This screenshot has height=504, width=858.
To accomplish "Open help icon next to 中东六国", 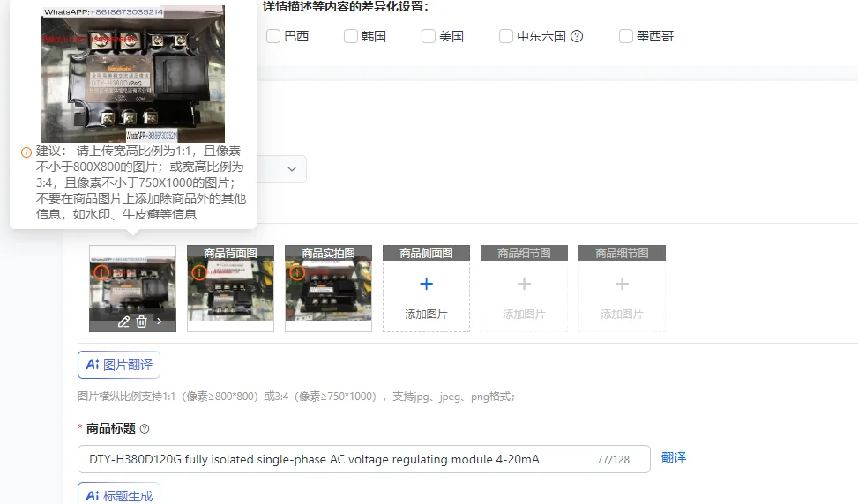I will pyautogui.click(x=577, y=36).
